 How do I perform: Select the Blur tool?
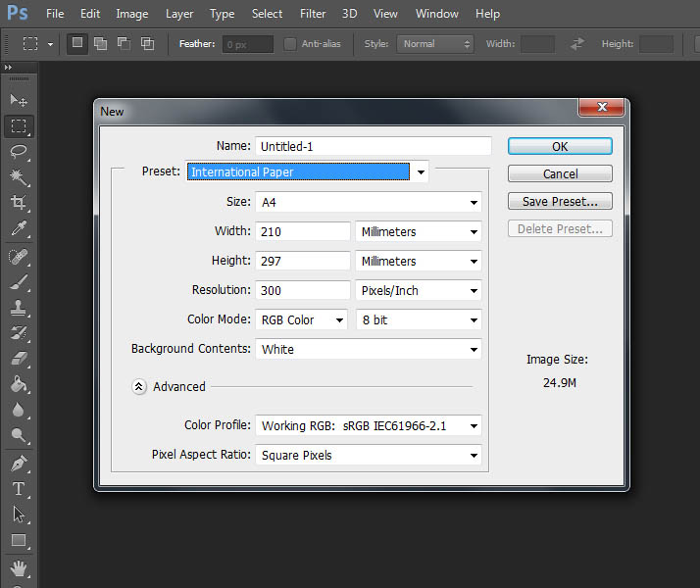tap(19, 410)
